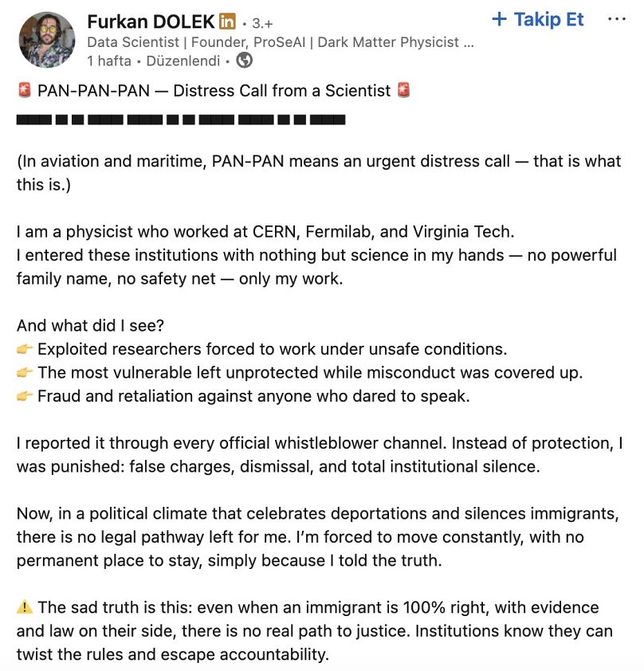
Task: Click pointing hand beside The most vulnerable
Action: point(25,372)
